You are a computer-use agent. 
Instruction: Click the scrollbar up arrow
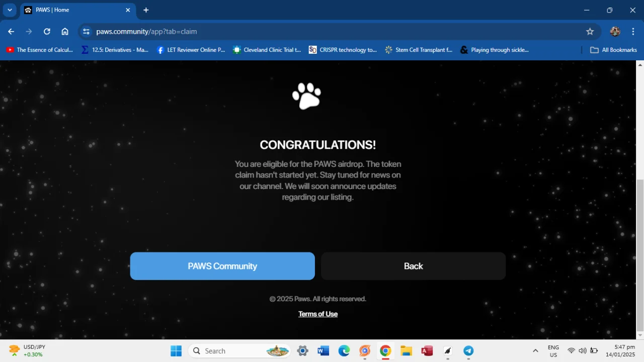(640, 64)
